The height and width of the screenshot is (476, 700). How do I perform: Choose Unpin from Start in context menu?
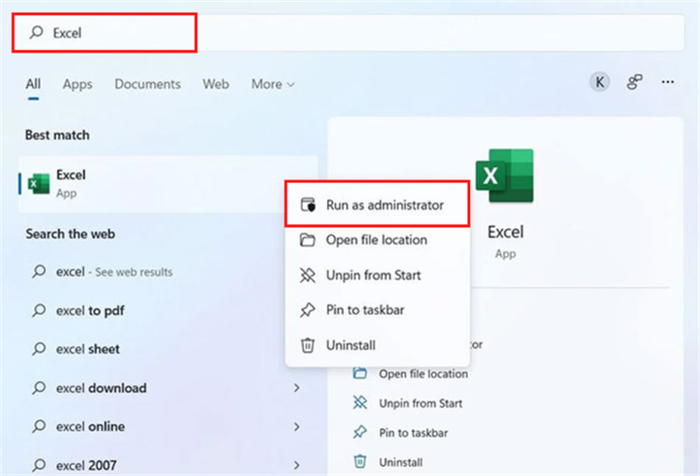point(377,275)
